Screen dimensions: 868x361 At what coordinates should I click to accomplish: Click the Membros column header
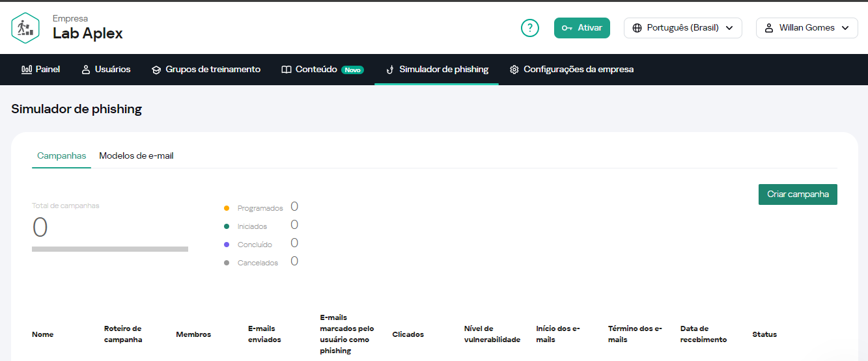point(193,334)
